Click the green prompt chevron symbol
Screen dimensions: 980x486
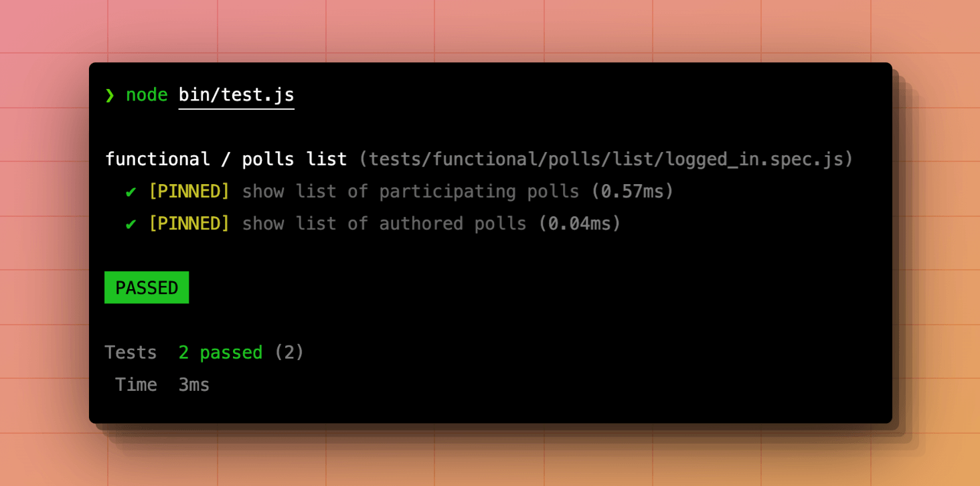pos(110,95)
